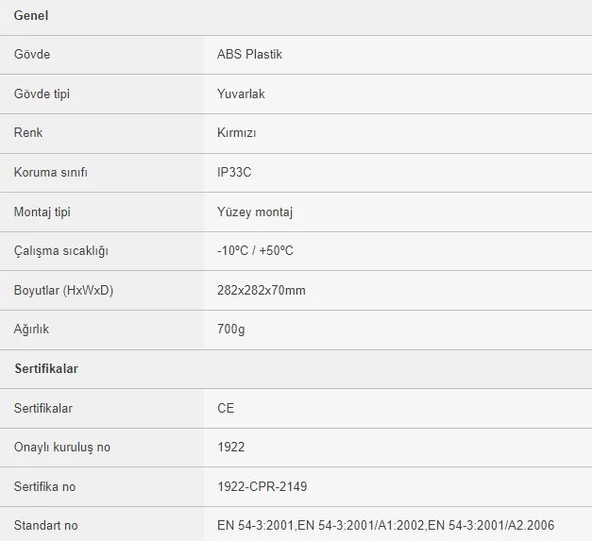Click the Kırmızı color value
Viewport: 592px width, 541px height.
click(237, 133)
